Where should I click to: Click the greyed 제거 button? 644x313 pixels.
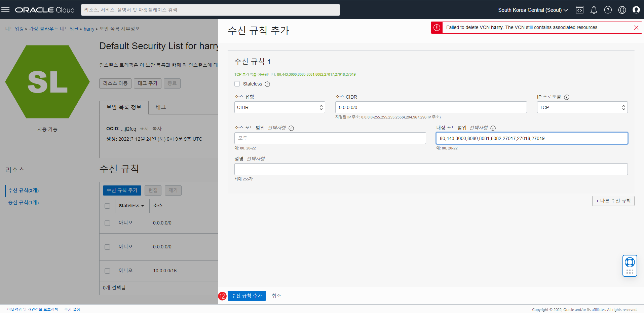(173, 190)
